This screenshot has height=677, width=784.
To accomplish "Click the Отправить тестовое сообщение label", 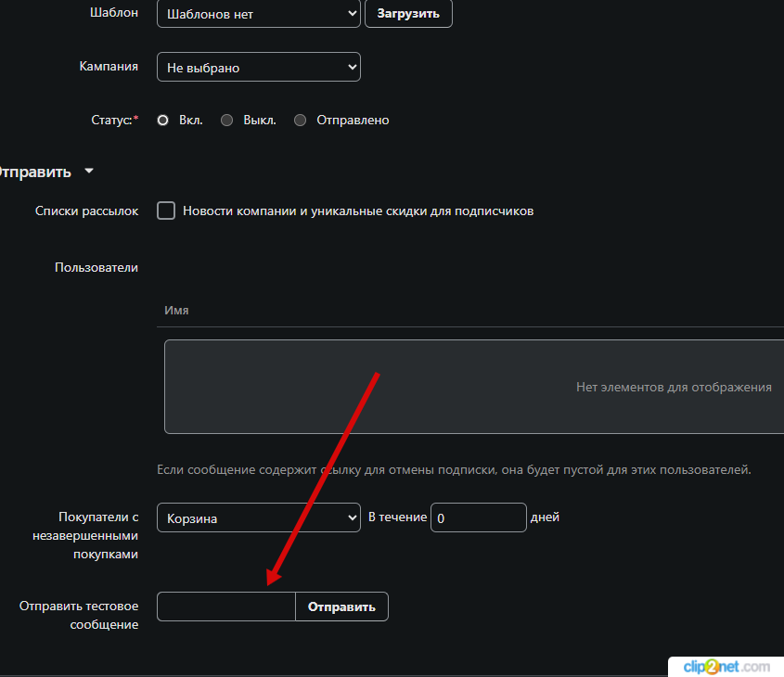I will [79, 615].
